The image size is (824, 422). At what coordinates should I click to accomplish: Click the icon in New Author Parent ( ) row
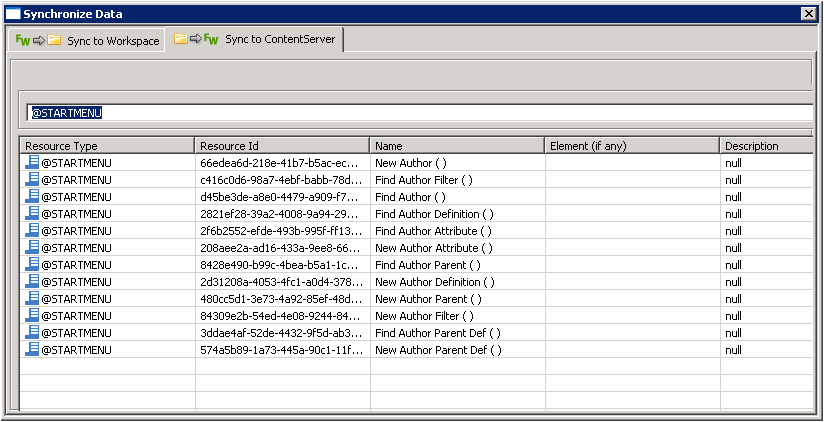(32, 299)
